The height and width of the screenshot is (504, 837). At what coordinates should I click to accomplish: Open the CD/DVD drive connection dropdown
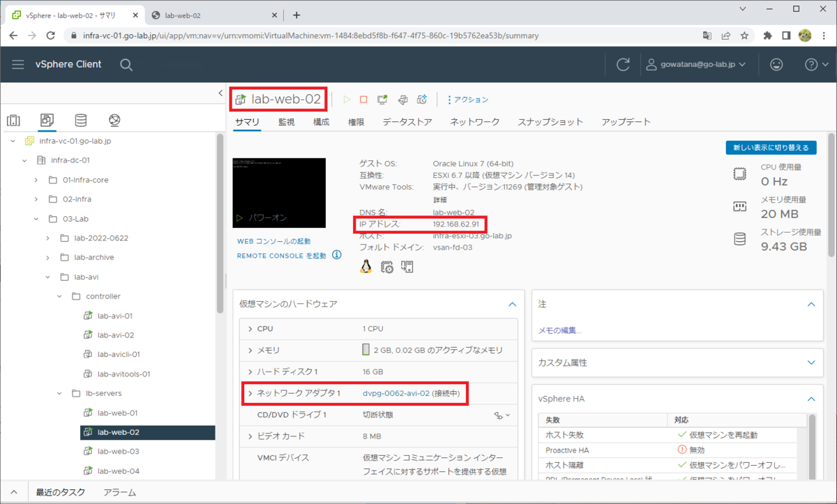(x=502, y=415)
